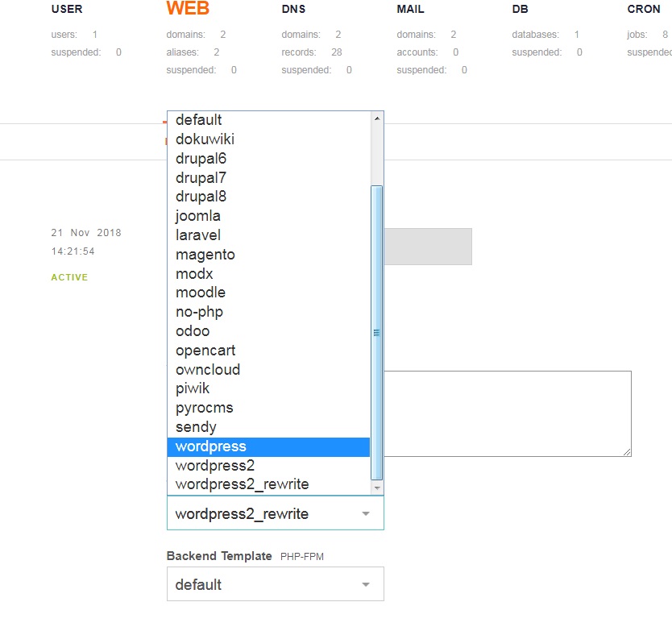The image size is (672, 631).
Task: Open the USER section tab
Action: (67, 9)
